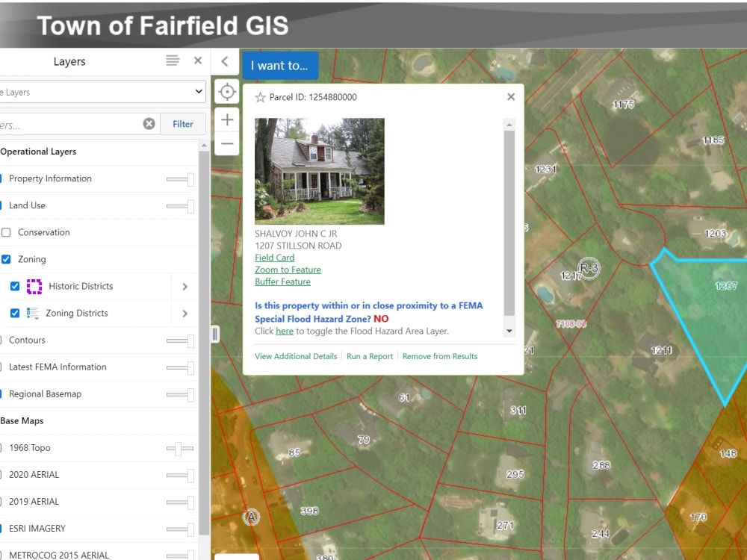Uncheck the Zoning Districts checkbox
747x560 pixels.
15,313
